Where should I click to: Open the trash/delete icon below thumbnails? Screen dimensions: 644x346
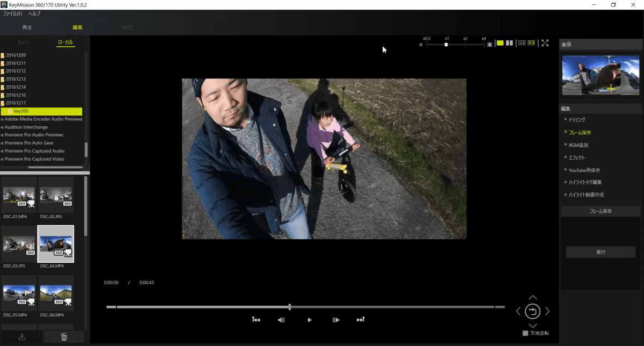click(x=63, y=336)
